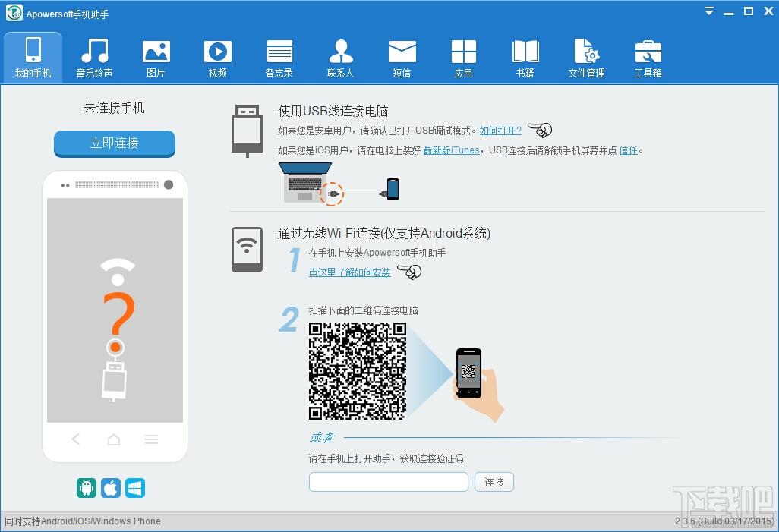
Task: Click the 通过无线Wi-Fi连接 heading
Action: [384, 233]
